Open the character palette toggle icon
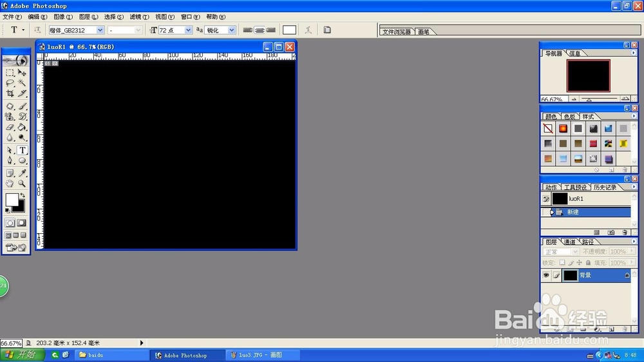 327,30
